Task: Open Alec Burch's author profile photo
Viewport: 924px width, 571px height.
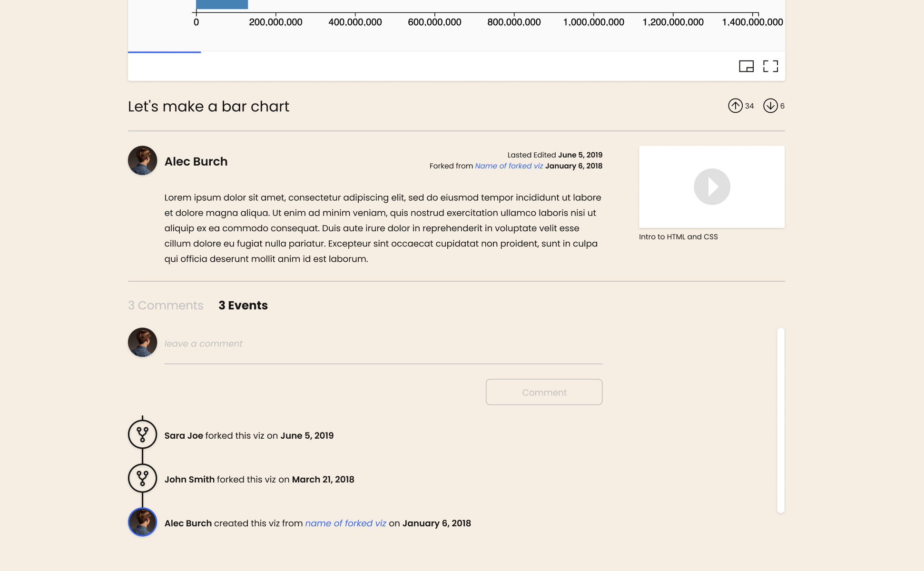Action: pos(142,160)
